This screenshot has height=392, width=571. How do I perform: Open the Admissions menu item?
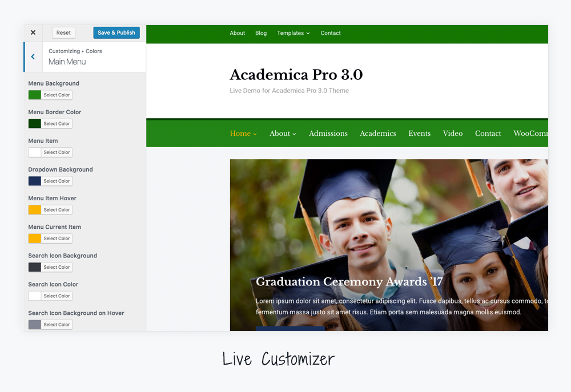click(328, 134)
